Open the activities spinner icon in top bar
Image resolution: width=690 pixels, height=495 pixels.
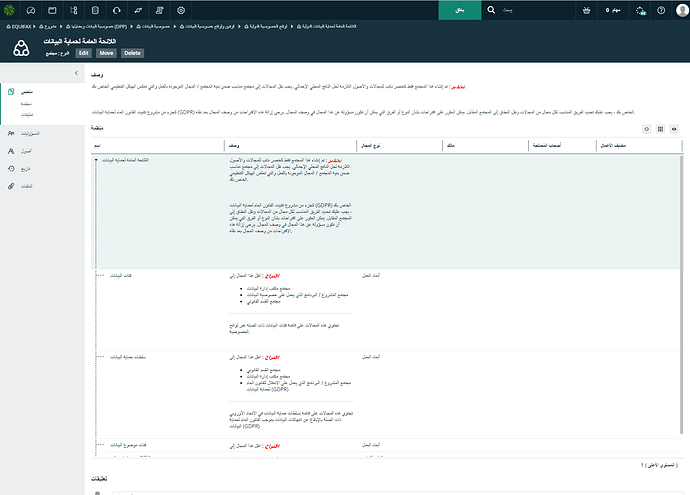(x=641, y=10)
